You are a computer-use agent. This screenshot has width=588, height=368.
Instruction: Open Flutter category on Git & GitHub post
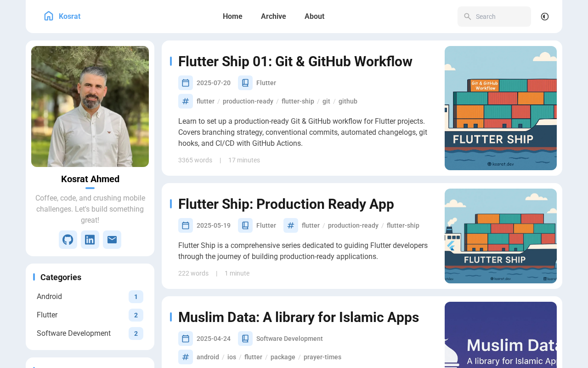tap(266, 83)
